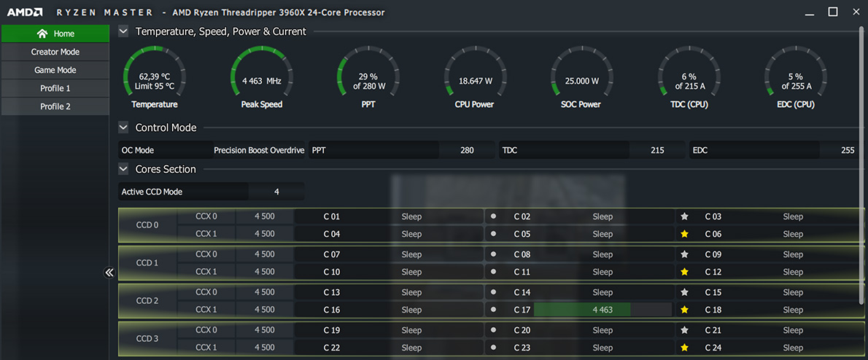Click the dot marker beside C 17
This screenshot has height=360, width=868.
[x=493, y=310]
